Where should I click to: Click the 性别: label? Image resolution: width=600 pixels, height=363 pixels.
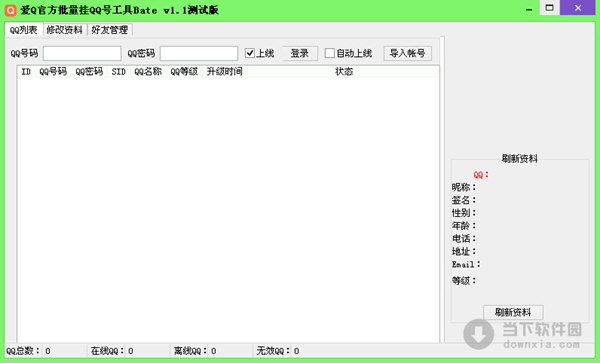[464, 213]
